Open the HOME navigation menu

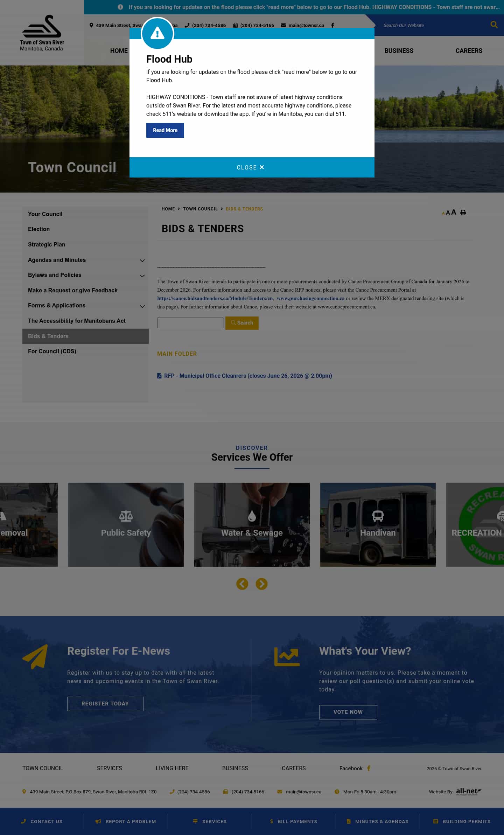click(x=119, y=51)
